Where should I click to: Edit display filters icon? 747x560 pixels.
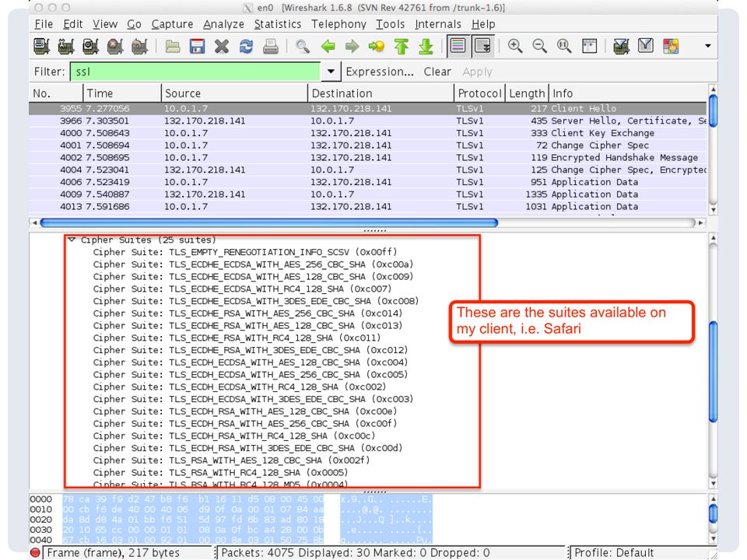(646, 46)
